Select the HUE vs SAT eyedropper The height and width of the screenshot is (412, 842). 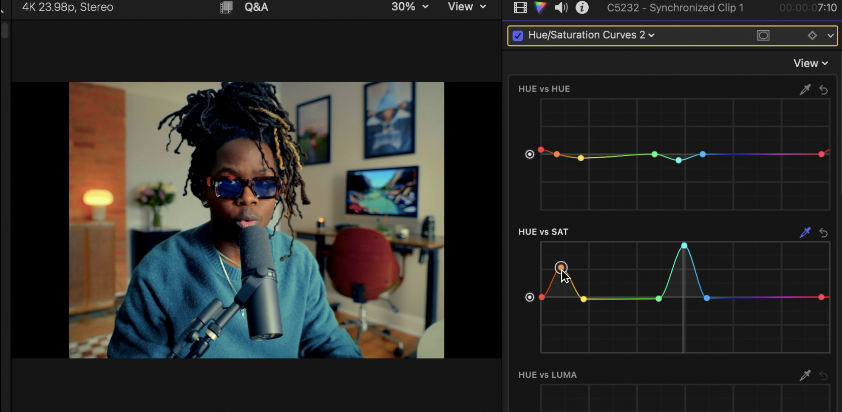(x=804, y=233)
